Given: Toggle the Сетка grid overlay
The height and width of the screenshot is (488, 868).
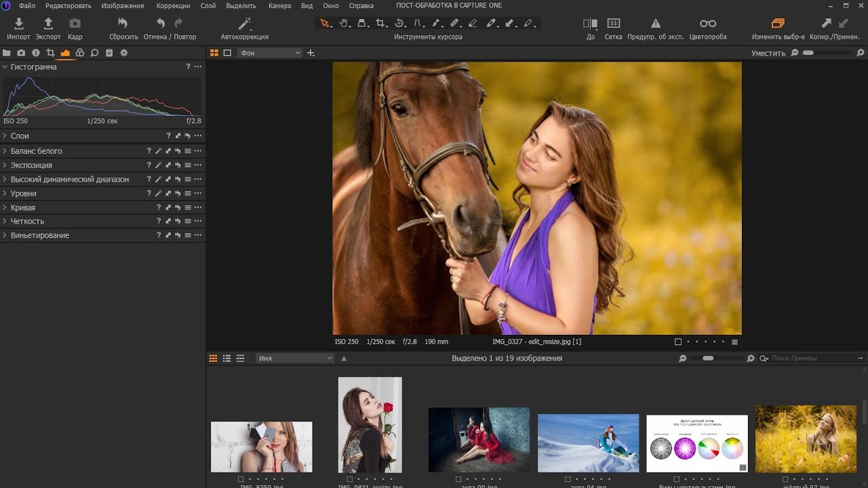Looking at the screenshot, I should (x=613, y=24).
